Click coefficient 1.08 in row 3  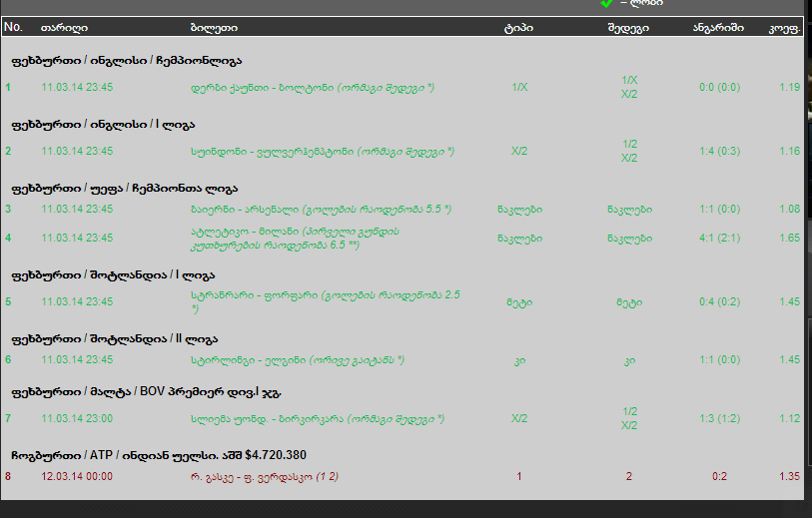[790, 209]
